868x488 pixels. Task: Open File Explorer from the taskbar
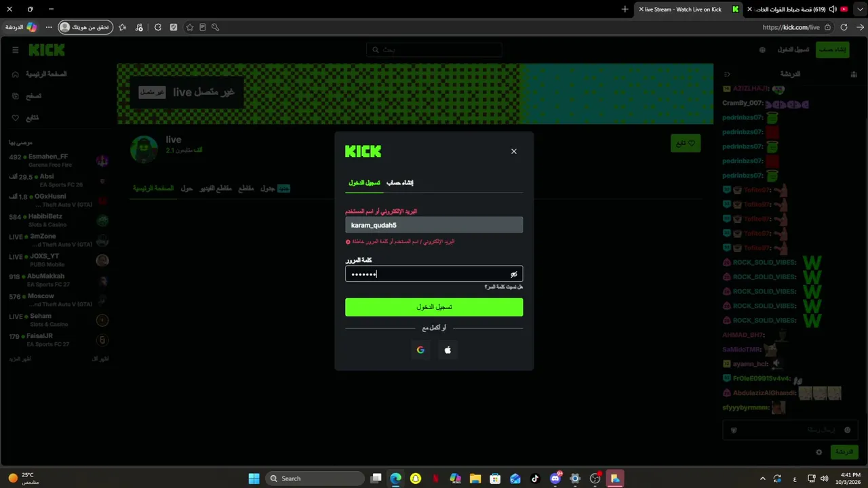pos(475,479)
